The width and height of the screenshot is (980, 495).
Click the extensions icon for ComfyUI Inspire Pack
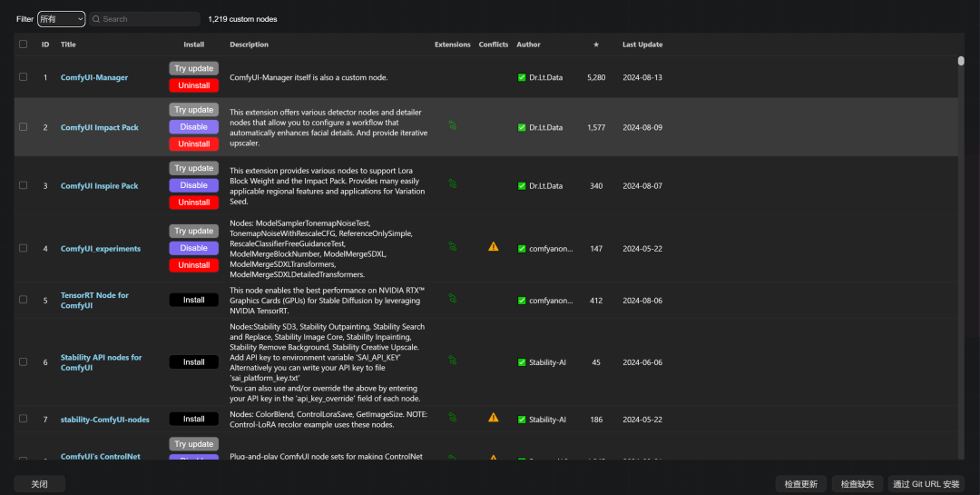pos(452,185)
